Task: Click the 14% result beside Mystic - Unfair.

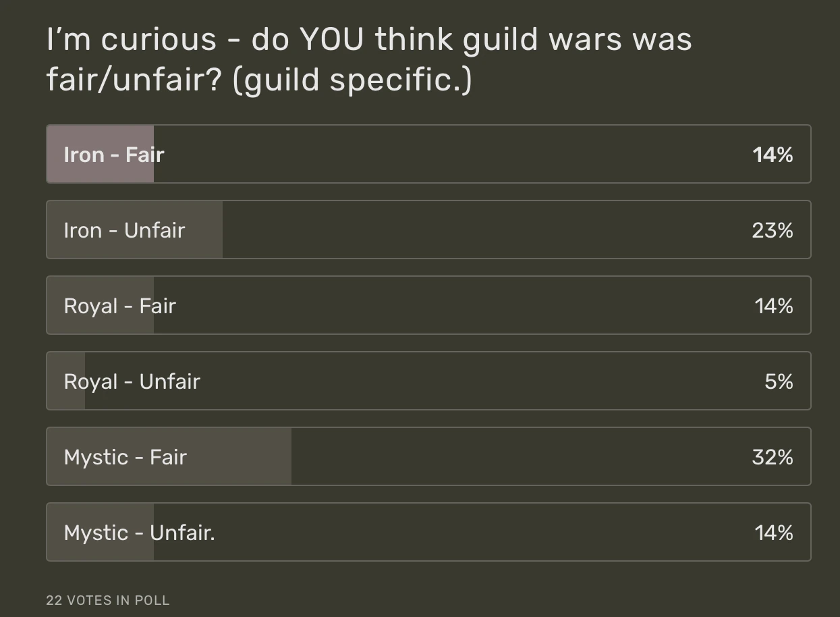Action: point(773,533)
